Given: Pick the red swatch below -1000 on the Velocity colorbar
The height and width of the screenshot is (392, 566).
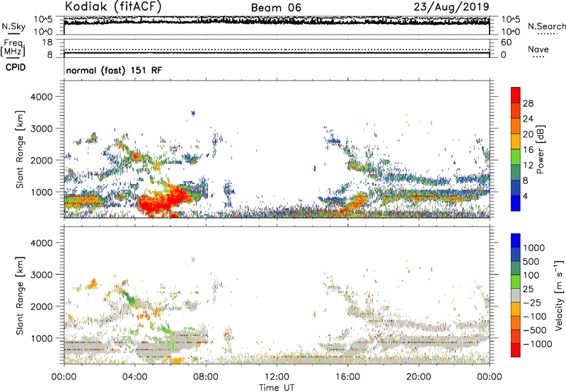Looking at the screenshot, I should coord(516,350).
